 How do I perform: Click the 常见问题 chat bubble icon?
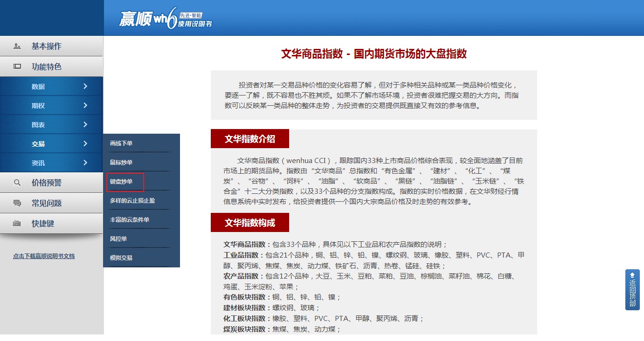pos(17,203)
